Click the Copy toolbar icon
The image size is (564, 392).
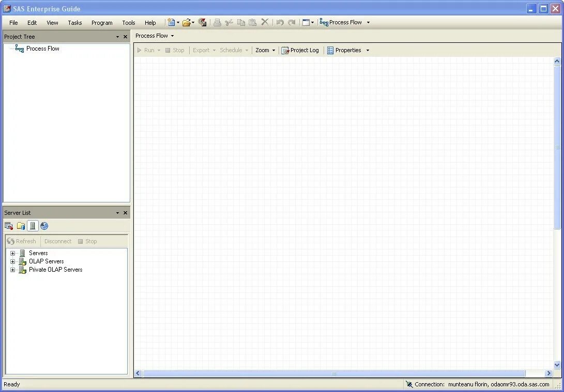click(x=241, y=22)
